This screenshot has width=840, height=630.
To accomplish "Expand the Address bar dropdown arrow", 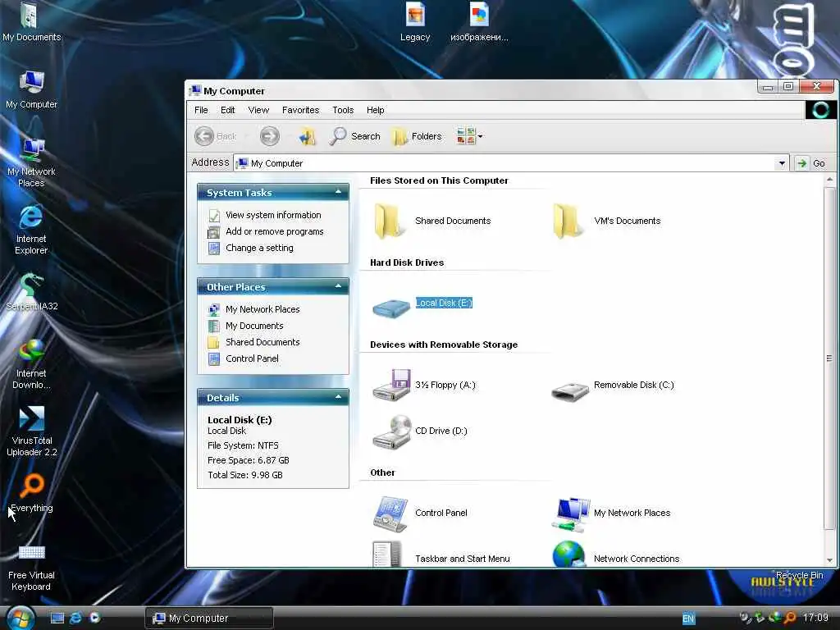I will [x=782, y=163].
